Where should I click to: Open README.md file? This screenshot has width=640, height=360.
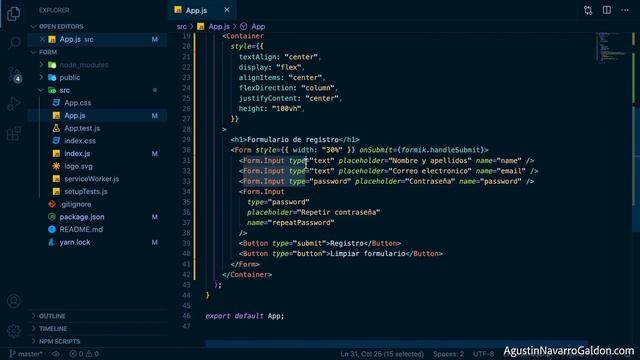[98, 229]
